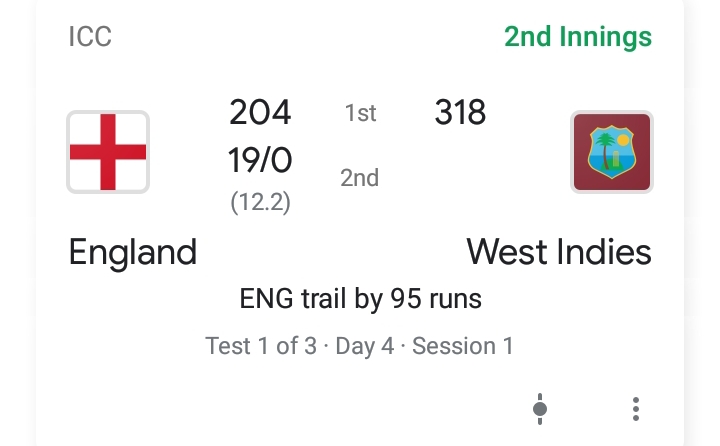Open the West Indies team name

point(559,252)
